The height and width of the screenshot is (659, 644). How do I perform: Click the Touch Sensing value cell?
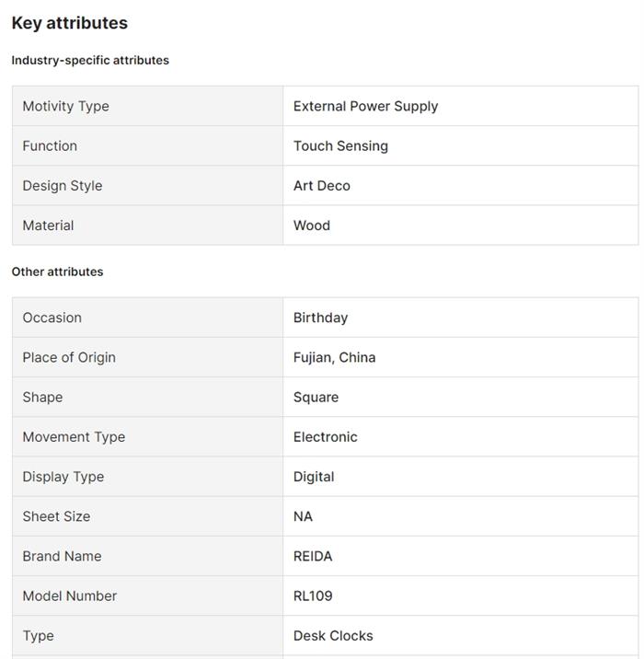340,145
